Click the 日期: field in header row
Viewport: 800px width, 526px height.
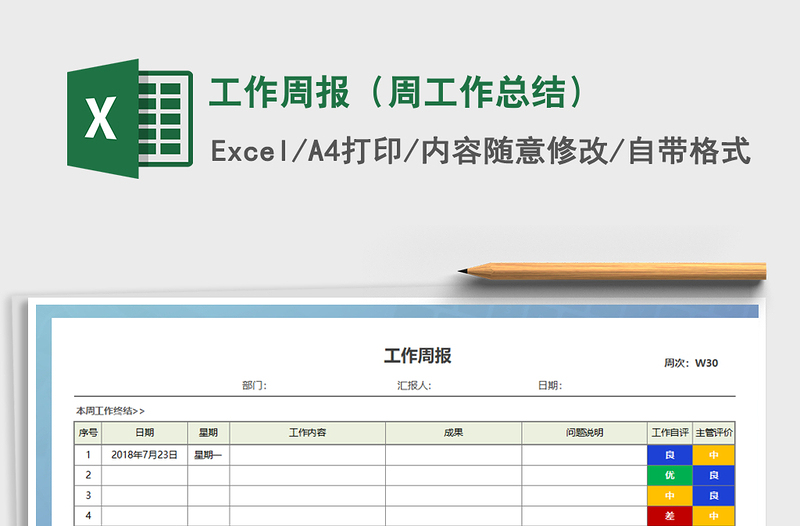pos(549,385)
